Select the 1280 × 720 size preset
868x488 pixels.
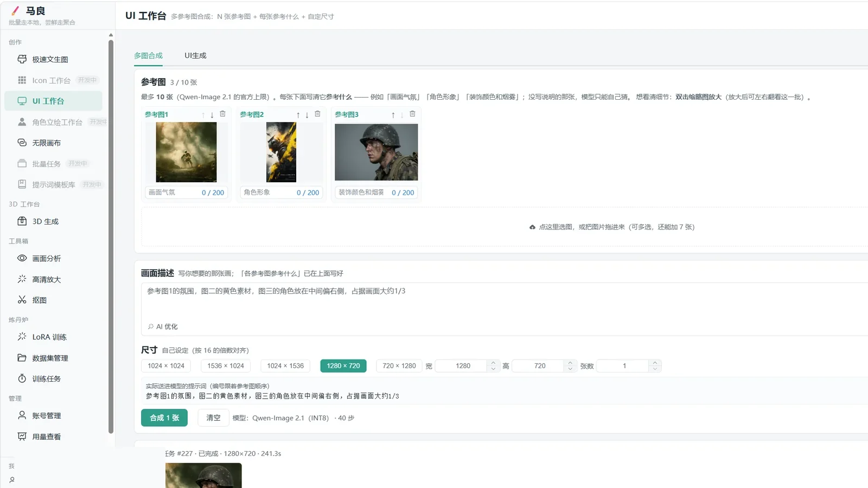point(343,366)
